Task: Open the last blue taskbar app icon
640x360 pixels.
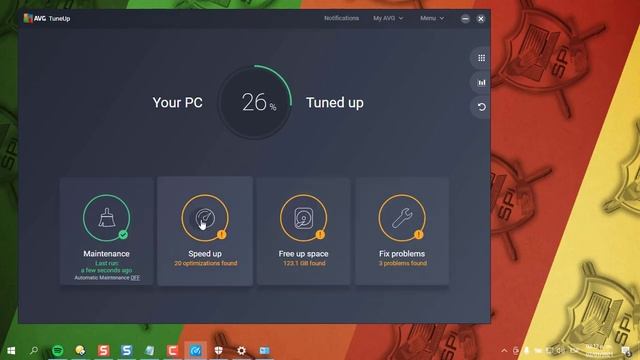Action: click(264, 350)
